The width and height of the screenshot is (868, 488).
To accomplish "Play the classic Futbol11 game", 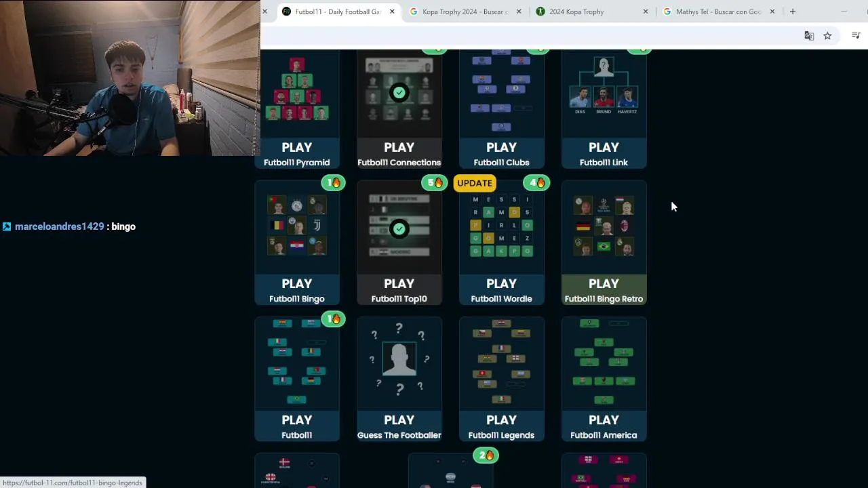I will [x=296, y=426].
